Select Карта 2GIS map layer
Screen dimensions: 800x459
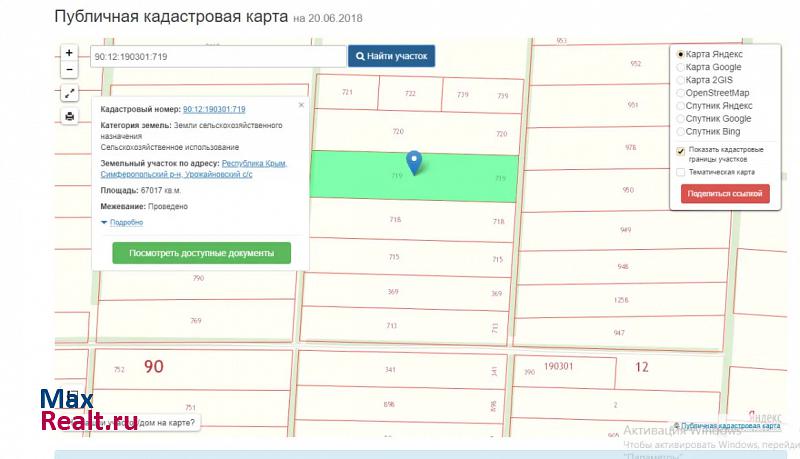pyautogui.click(x=681, y=80)
